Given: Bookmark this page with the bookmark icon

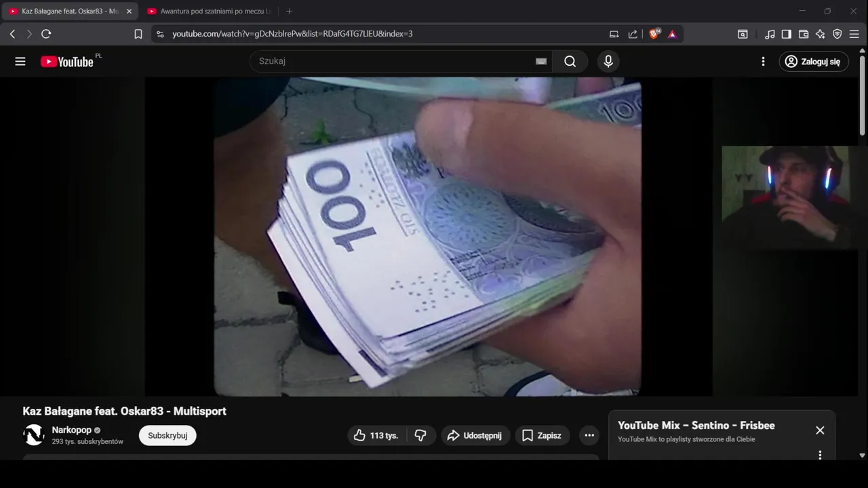Looking at the screenshot, I should click(x=138, y=34).
